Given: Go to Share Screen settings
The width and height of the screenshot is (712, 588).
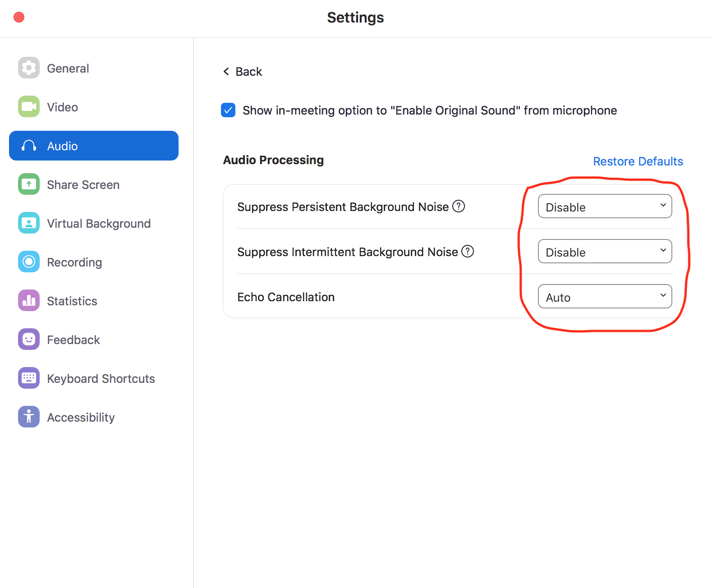Looking at the screenshot, I should tap(94, 184).
